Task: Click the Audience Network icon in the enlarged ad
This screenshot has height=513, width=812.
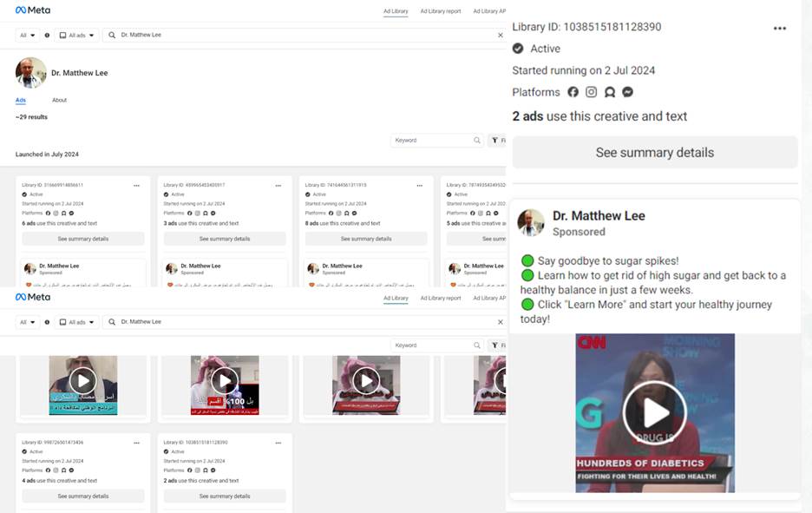Action: [x=610, y=92]
